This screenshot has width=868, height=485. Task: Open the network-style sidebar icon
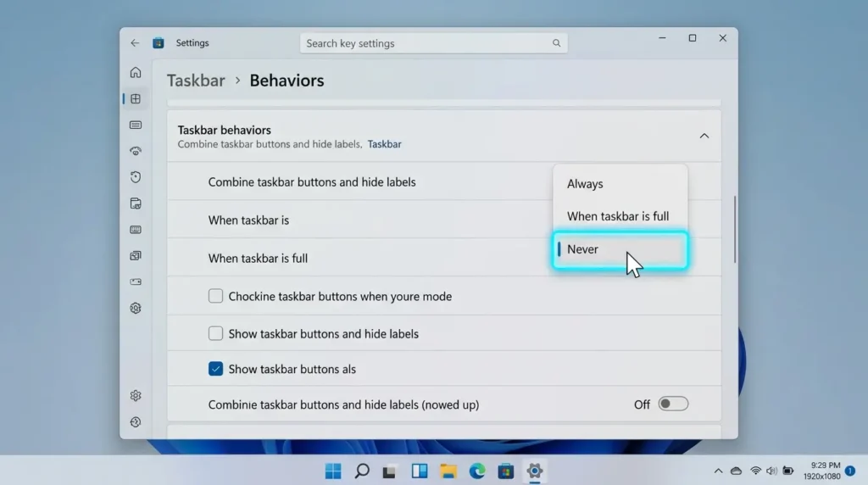(x=136, y=151)
